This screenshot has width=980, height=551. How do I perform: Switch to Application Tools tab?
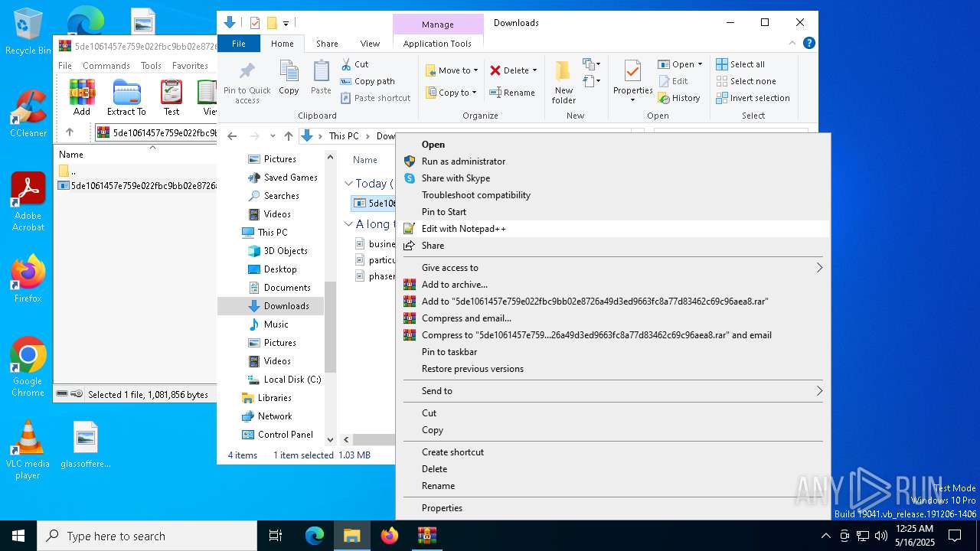point(437,44)
